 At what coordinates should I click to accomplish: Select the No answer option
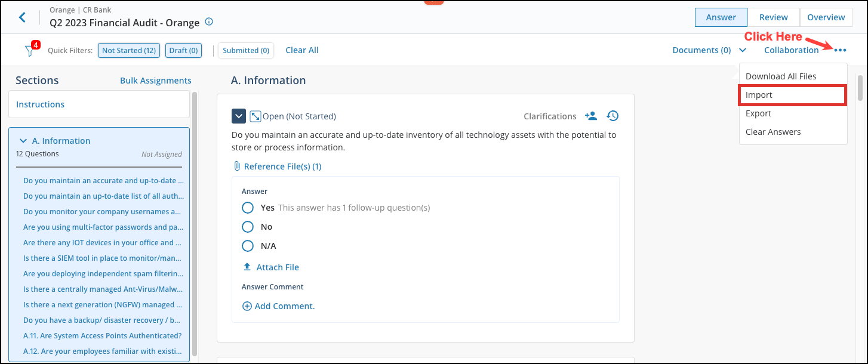coord(248,227)
